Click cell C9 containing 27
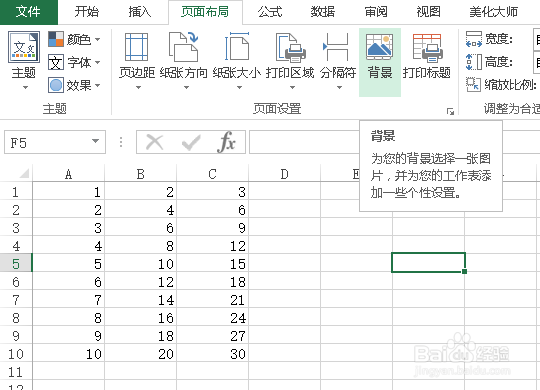 point(212,335)
